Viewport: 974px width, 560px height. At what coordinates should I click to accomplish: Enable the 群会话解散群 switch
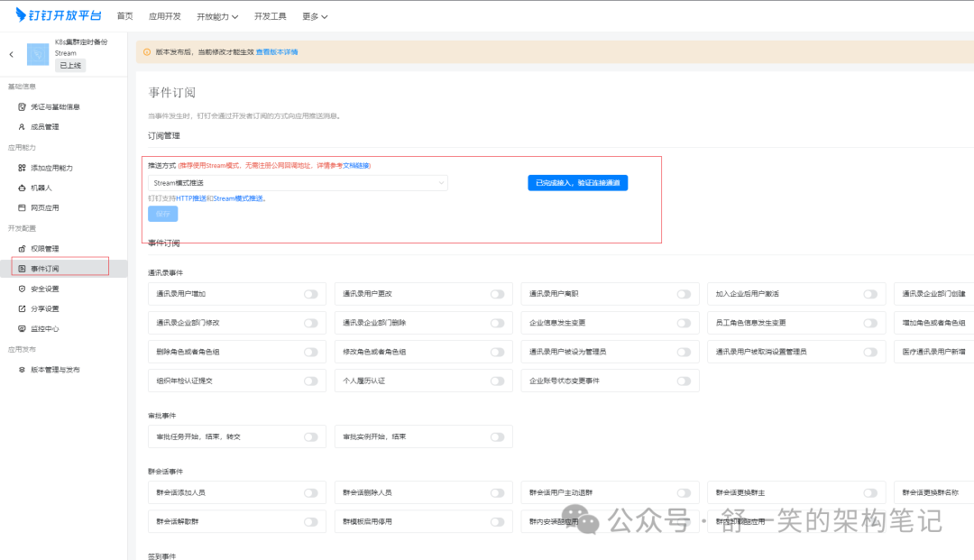tap(310, 522)
